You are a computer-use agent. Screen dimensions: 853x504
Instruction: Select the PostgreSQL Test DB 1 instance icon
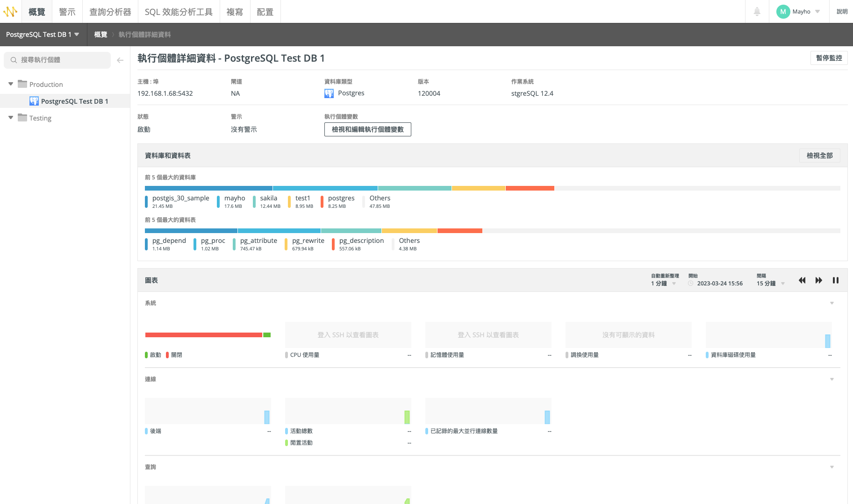33,101
